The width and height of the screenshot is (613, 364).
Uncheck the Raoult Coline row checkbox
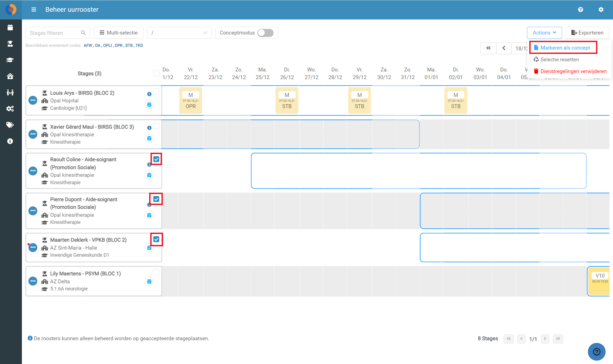[x=156, y=159]
